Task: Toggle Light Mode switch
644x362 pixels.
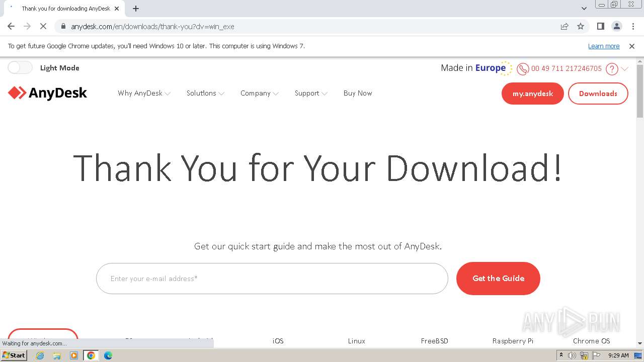Action: click(20, 67)
